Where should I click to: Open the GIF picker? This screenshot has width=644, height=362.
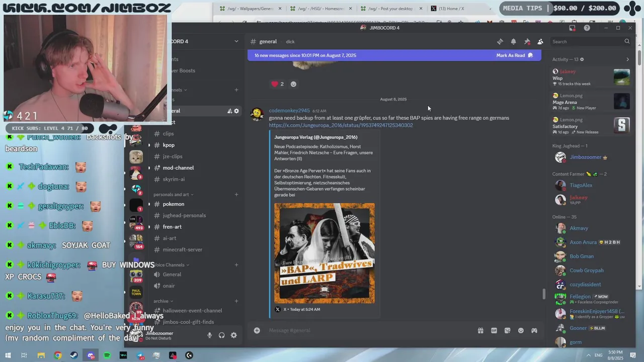pyautogui.click(x=494, y=330)
